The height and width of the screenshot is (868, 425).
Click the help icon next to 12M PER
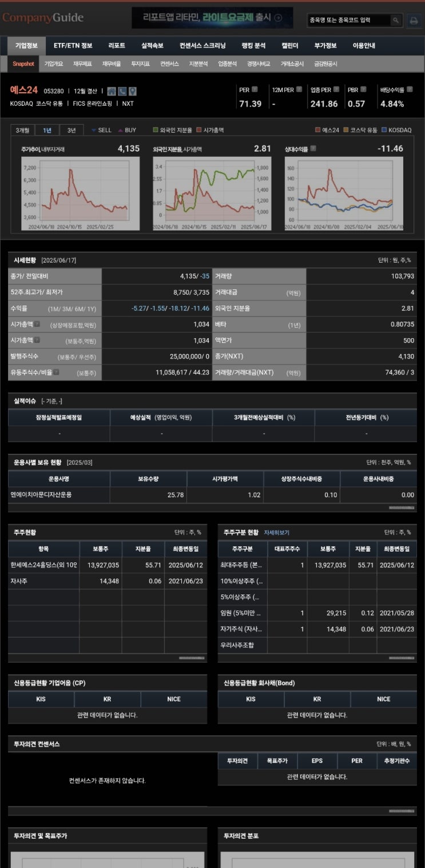point(300,89)
